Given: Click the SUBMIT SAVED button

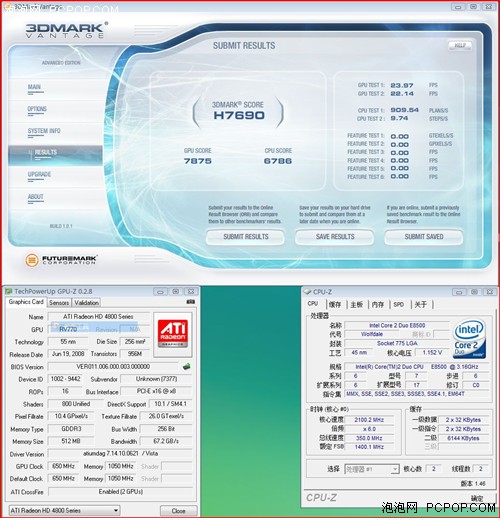Looking at the screenshot, I should pyautogui.click(x=424, y=237).
